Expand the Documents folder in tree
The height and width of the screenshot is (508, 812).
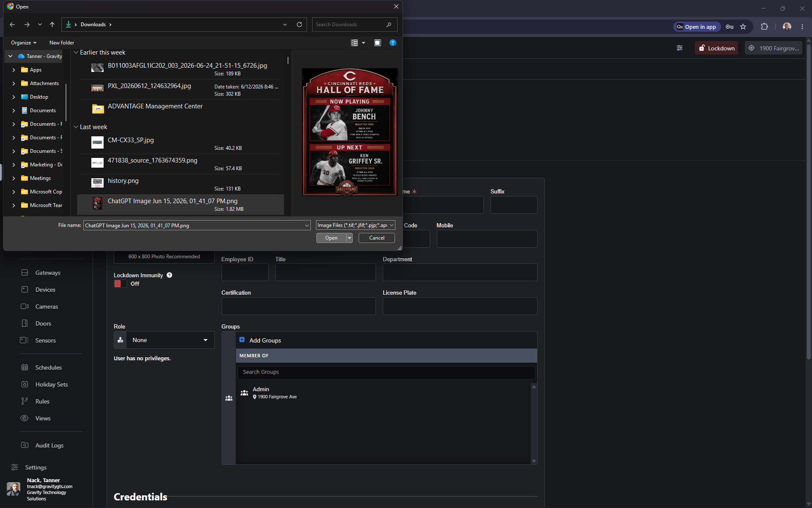14,110
